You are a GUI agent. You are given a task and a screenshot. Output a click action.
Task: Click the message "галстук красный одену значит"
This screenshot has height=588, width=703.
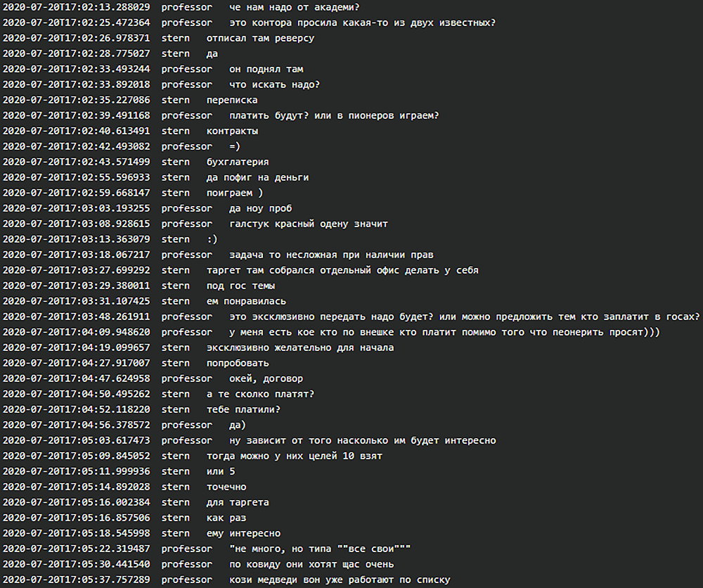(x=308, y=224)
